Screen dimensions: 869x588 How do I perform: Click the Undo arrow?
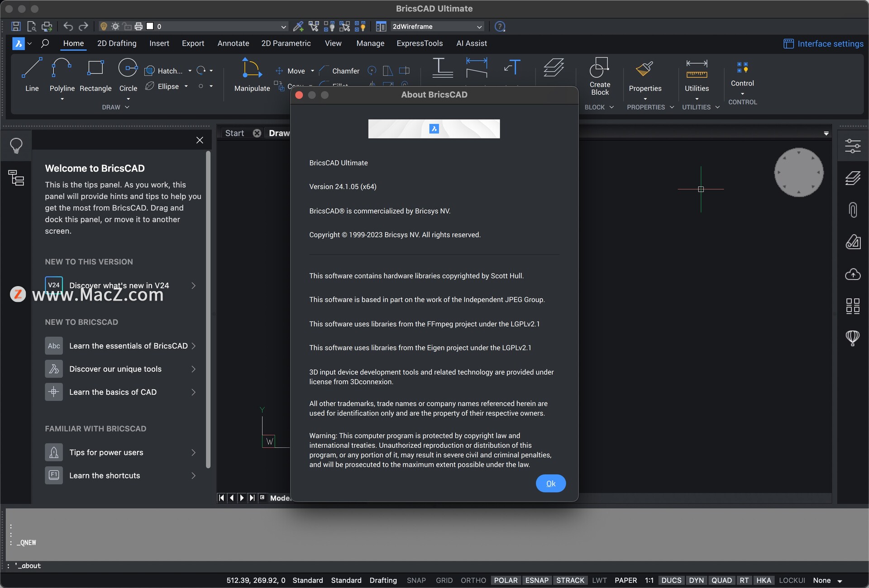point(68,26)
